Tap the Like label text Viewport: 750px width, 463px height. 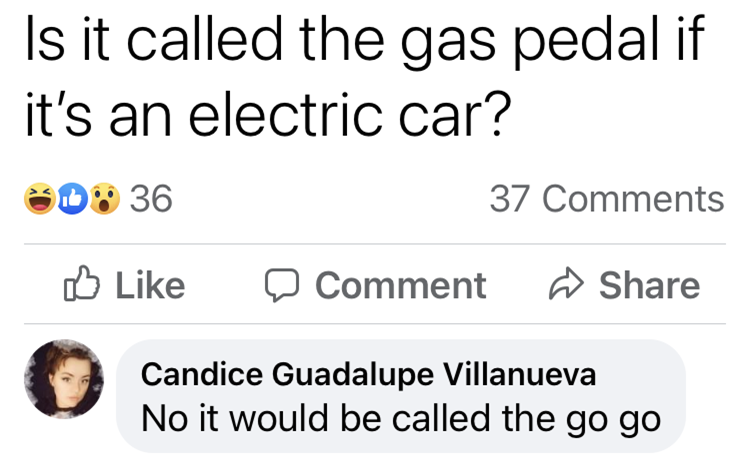150,286
